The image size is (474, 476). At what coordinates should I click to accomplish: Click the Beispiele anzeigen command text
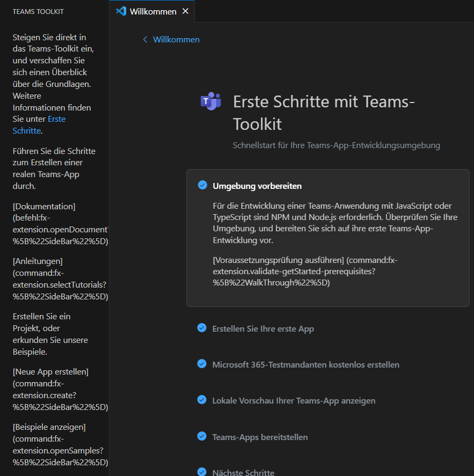[60, 445]
